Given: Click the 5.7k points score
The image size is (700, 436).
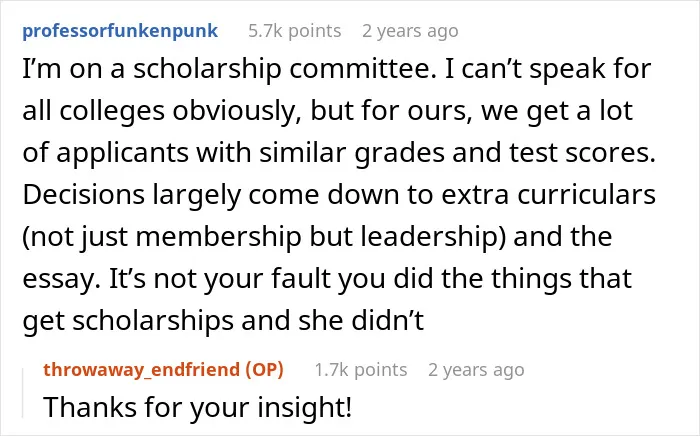Looking at the screenshot, I should [x=295, y=31].
